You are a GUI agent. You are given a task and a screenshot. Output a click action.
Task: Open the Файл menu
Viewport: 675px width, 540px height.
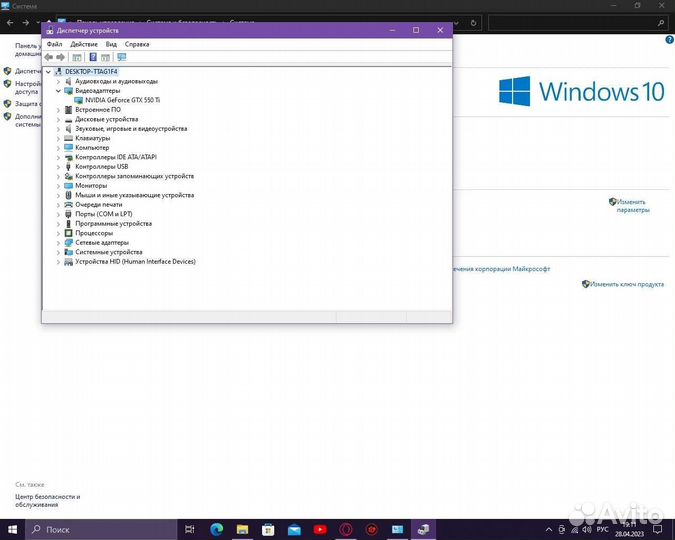[x=55, y=44]
